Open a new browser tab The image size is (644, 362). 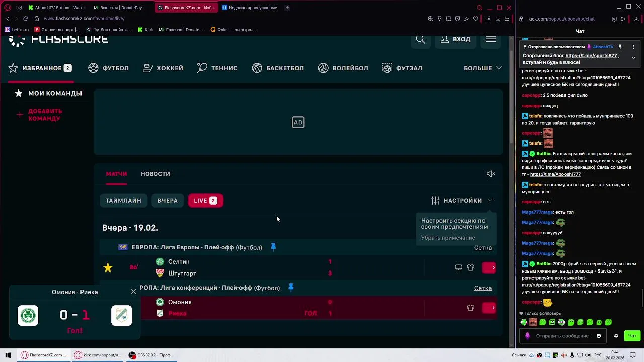(x=287, y=8)
